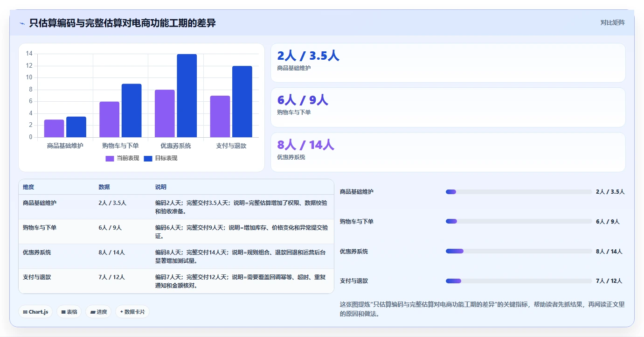Click the description starting 编码8人天
Screen dimensions: 644x337
(x=241, y=257)
